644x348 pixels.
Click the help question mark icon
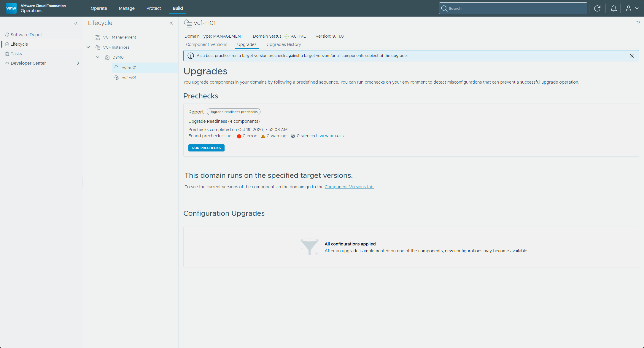click(638, 23)
